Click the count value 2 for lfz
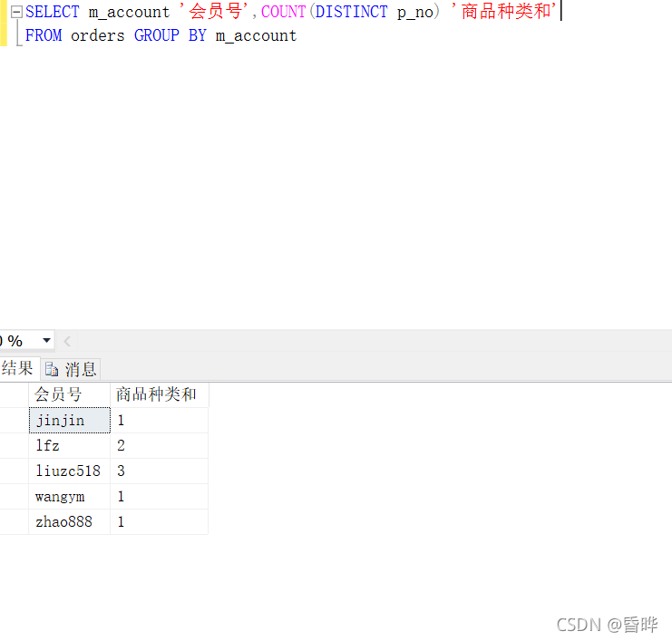This screenshot has width=672, height=641. click(x=159, y=445)
